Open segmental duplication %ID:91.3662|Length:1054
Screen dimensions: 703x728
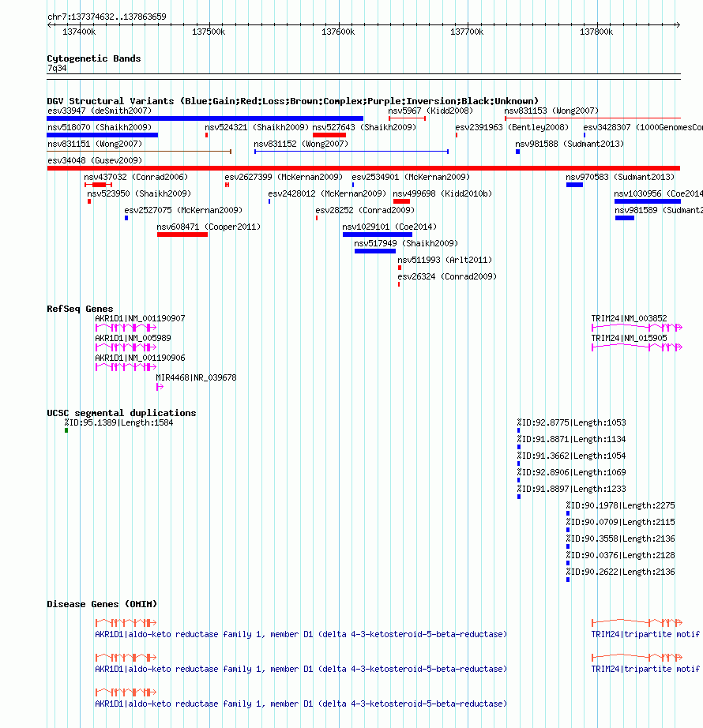(572, 456)
